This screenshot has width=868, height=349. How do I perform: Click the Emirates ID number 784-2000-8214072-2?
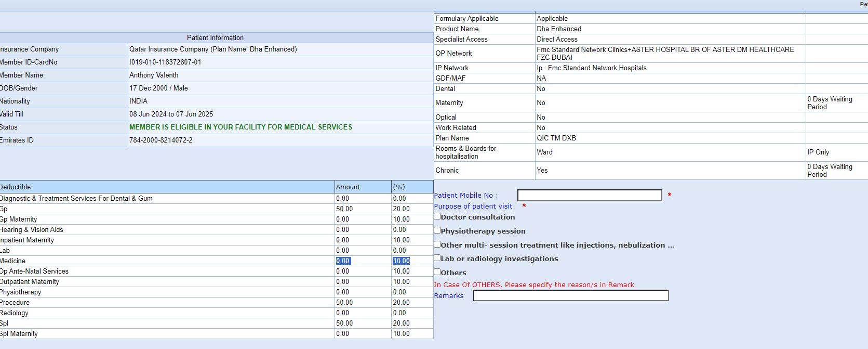tap(161, 140)
